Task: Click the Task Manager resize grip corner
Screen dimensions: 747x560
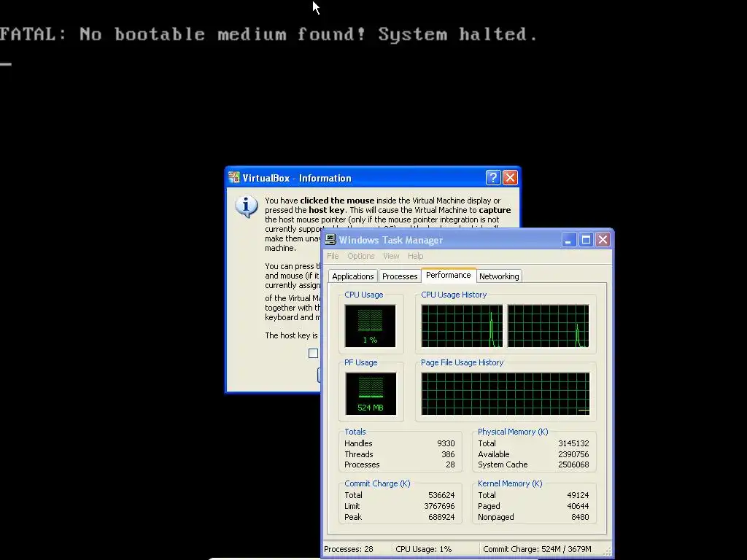Action: click(x=608, y=551)
